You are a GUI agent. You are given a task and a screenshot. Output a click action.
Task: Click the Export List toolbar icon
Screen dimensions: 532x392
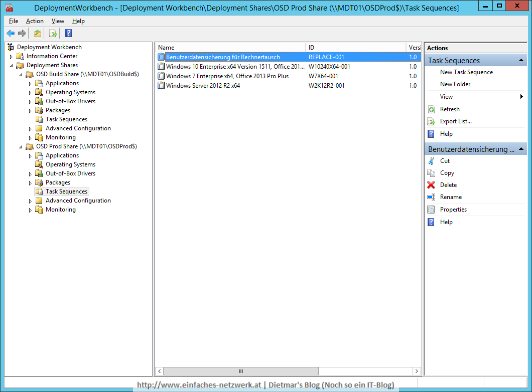(53, 33)
